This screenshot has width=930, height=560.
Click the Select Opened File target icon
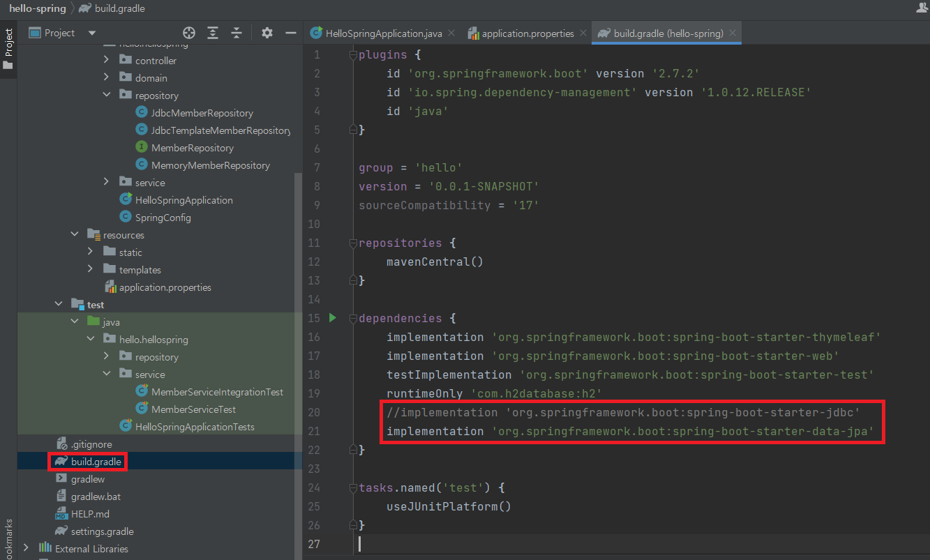pos(188,33)
